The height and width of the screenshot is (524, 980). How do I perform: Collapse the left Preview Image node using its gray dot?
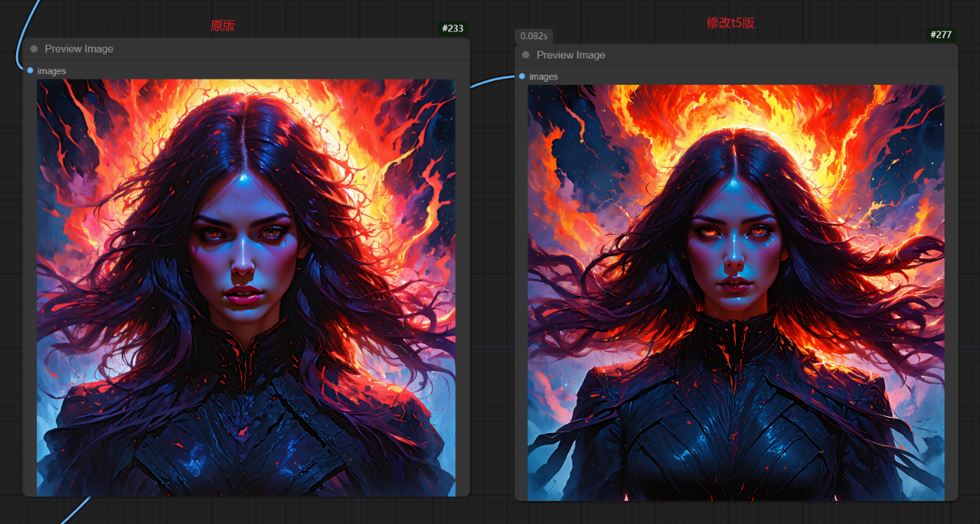coord(34,49)
